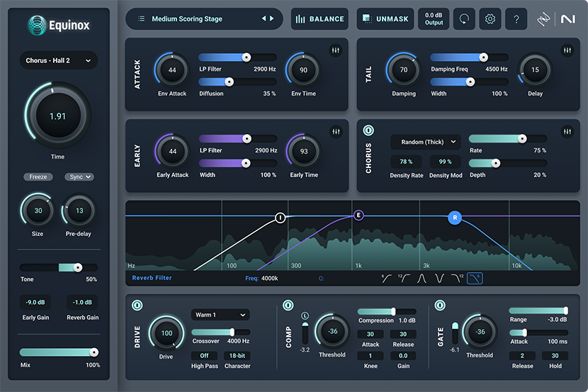This screenshot has height=392, width=588.
Task: Disable the Drive module power button
Action: (137, 306)
